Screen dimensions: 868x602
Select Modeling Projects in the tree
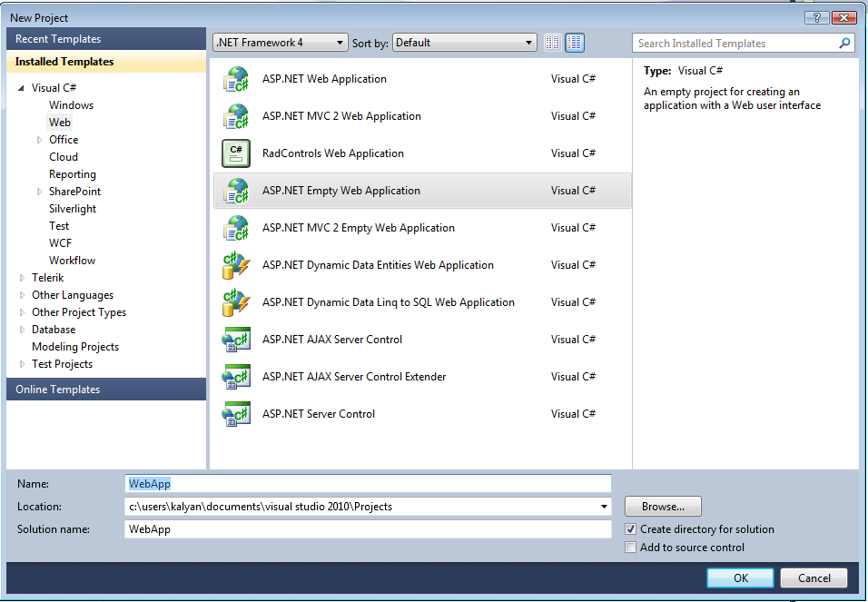coord(75,347)
